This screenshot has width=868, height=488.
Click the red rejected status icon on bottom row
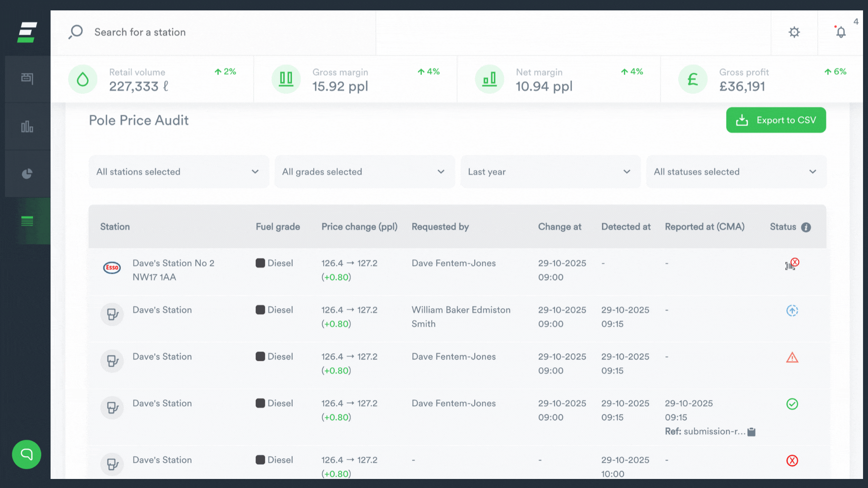792,461
